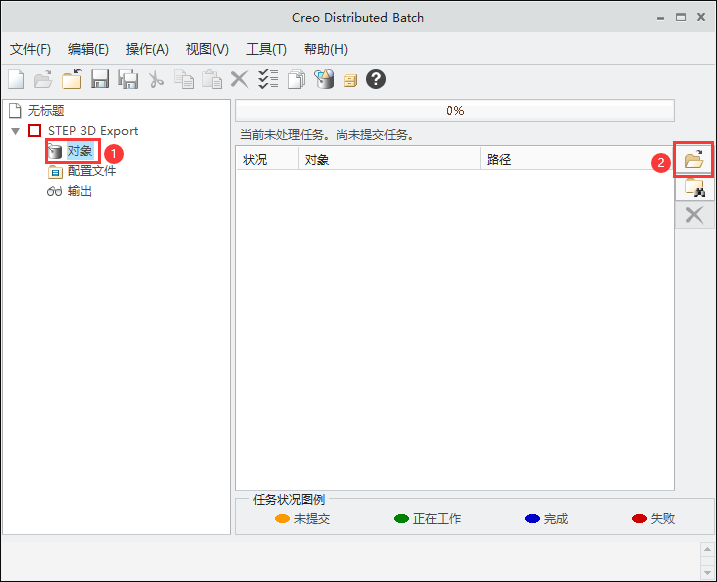This screenshot has height=582, width=717.
Task: Click the orange 未提交 legend swatch
Action: 283,518
